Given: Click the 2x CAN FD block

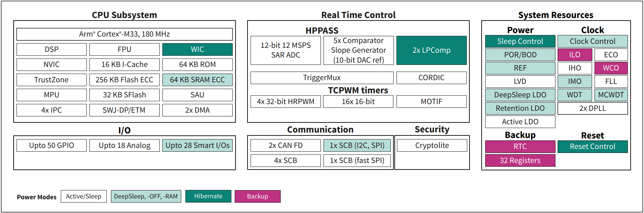Looking at the screenshot, I should 286,145.
